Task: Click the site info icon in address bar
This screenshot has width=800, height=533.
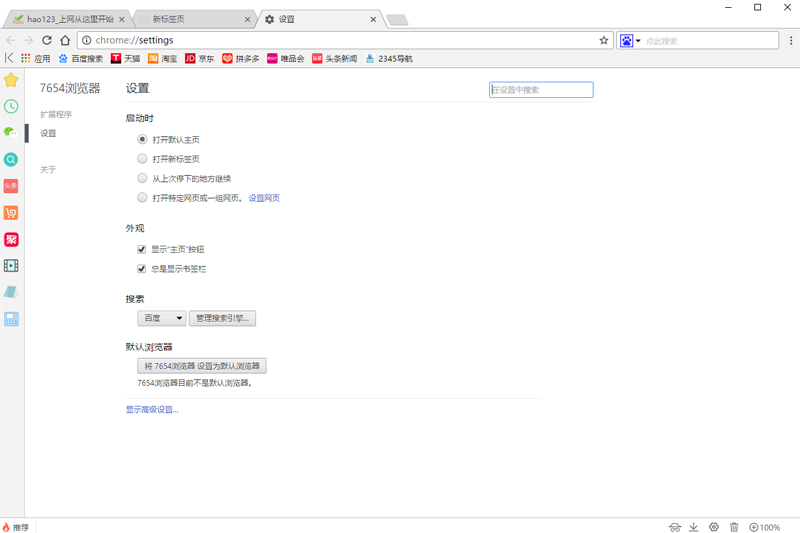Action: (x=87, y=40)
